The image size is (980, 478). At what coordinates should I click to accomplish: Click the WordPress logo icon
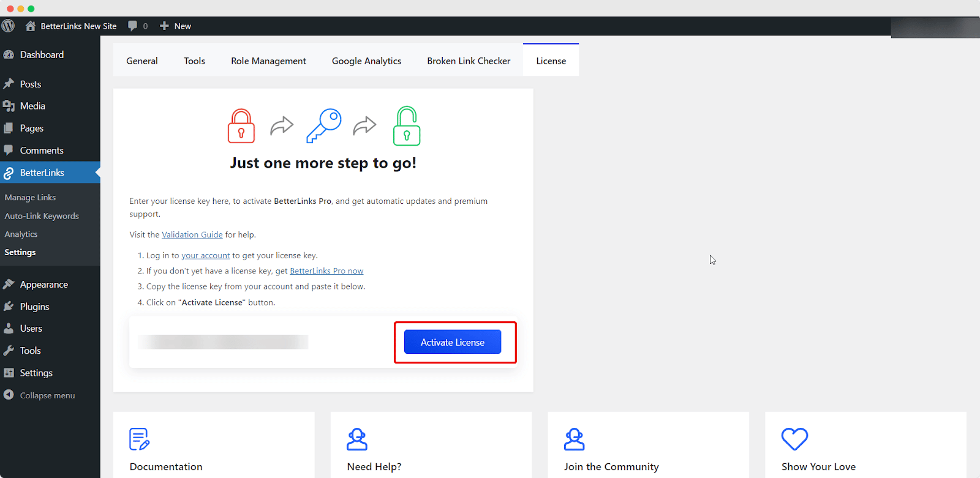tap(8, 26)
